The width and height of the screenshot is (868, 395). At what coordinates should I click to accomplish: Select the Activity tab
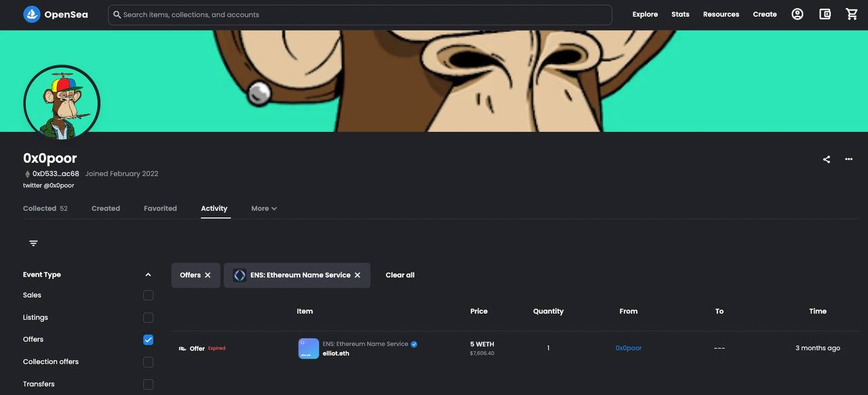214,208
